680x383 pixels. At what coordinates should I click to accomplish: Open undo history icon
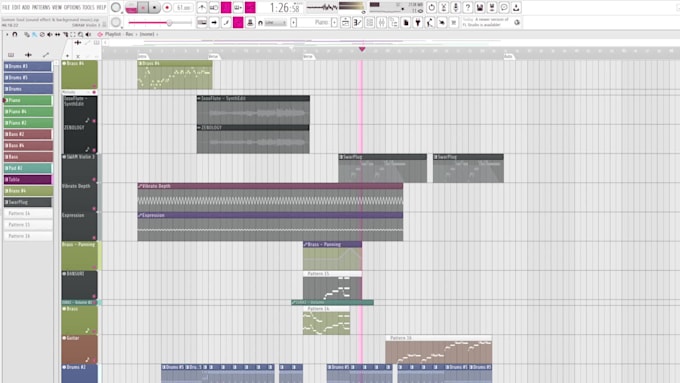[x=432, y=7]
